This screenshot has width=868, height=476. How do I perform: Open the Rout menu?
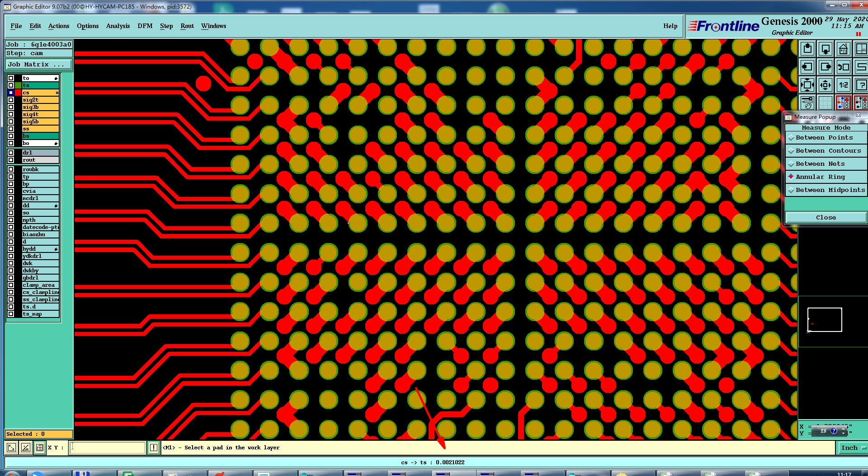point(187,26)
